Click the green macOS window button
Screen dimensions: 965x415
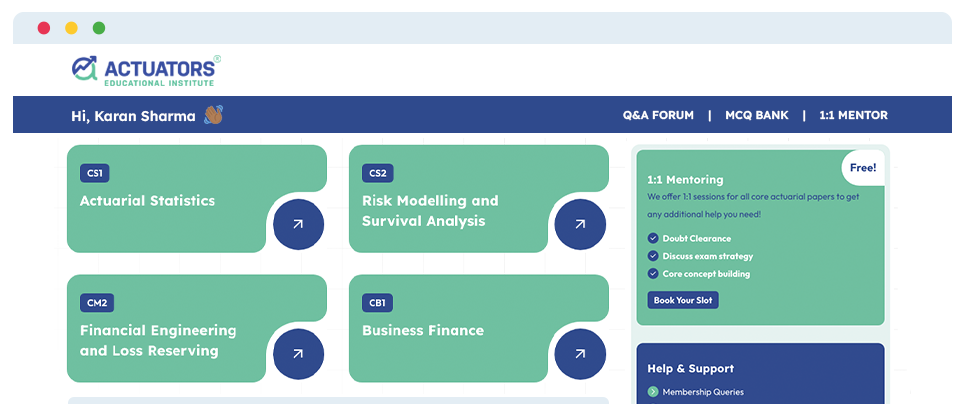[98, 28]
